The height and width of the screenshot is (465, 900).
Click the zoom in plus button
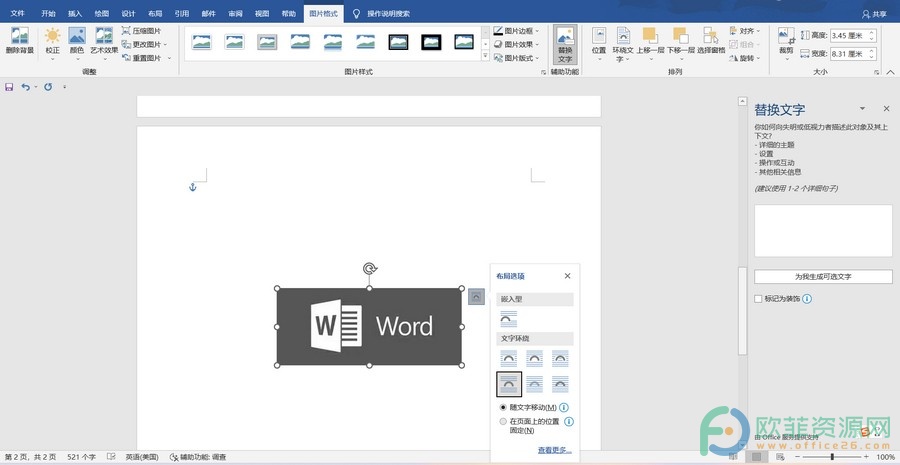coord(866,456)
